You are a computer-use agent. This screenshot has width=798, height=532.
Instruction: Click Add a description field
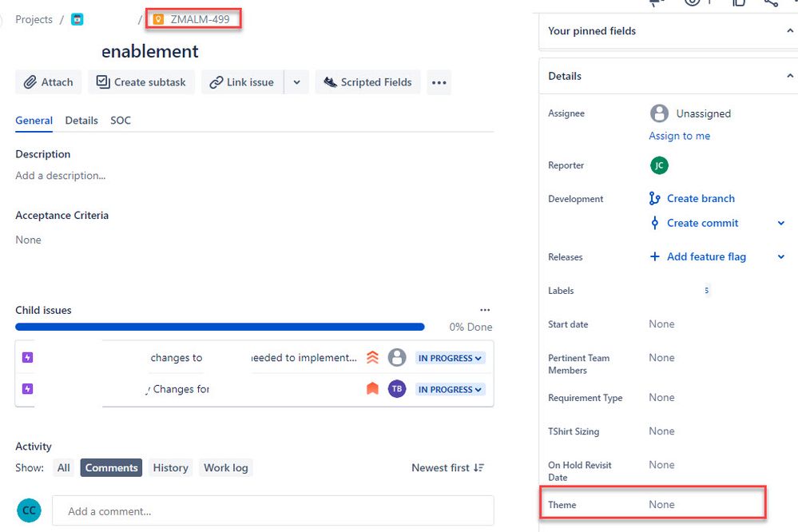pos(61,176)
